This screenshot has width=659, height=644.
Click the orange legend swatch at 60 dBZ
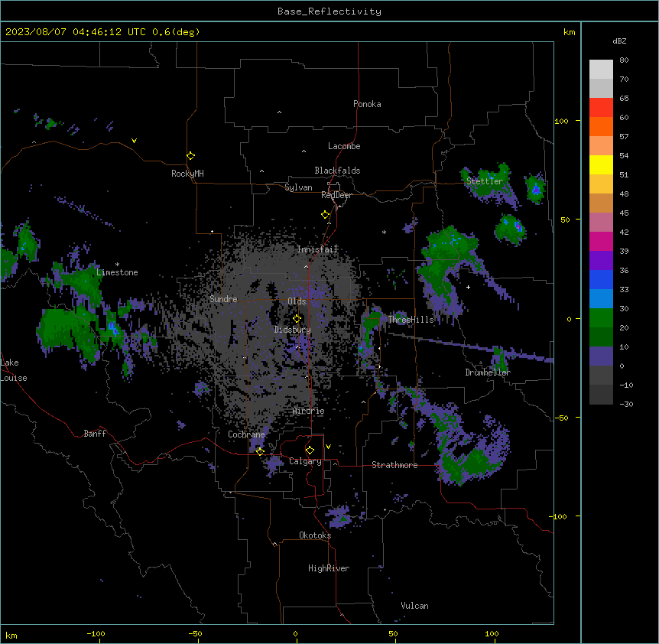[601, 126]
